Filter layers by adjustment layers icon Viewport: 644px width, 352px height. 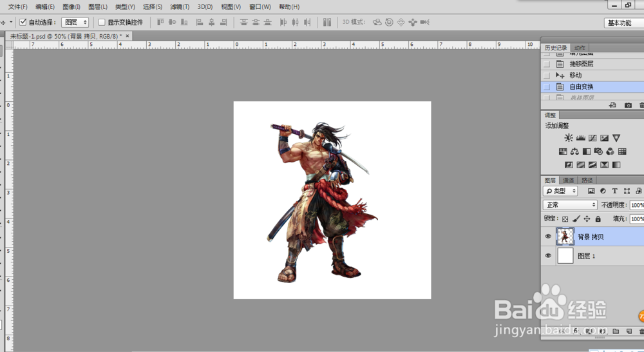coord(603,191)
